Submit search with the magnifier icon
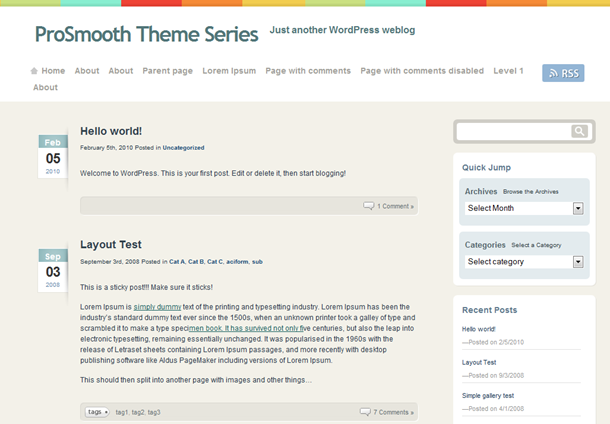Image resolution: width=610 pixels, height=424 pixels. click(x=579, y=131)
